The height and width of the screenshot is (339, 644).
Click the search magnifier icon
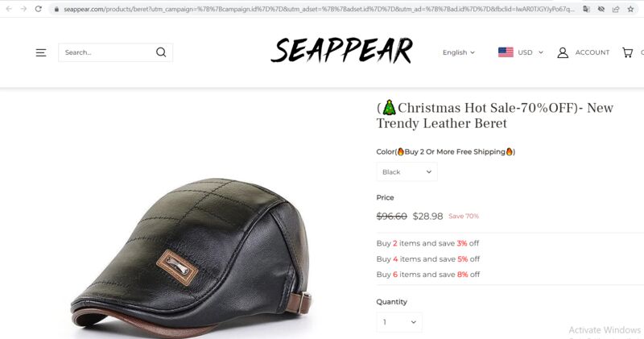[161, 52]
